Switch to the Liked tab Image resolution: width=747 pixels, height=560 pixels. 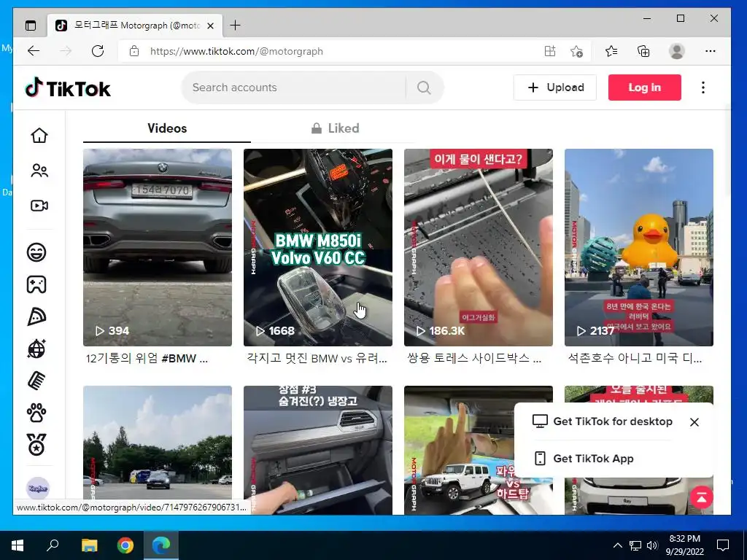tap(336, 128)
